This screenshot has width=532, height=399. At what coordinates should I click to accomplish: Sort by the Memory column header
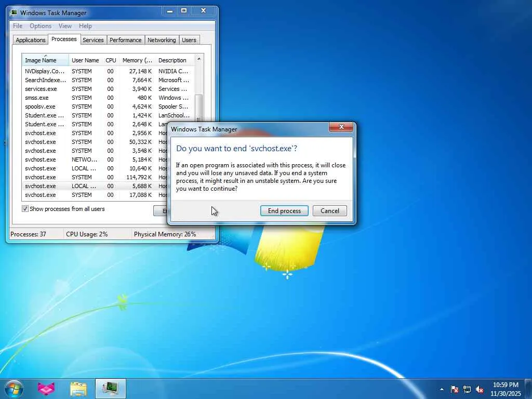pos(137,60)
